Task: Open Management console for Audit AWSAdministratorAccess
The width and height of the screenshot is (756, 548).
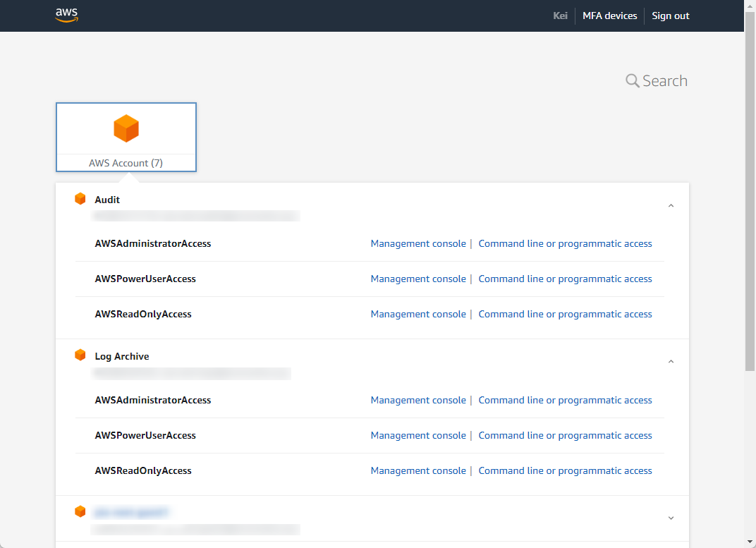Action: 418,243
